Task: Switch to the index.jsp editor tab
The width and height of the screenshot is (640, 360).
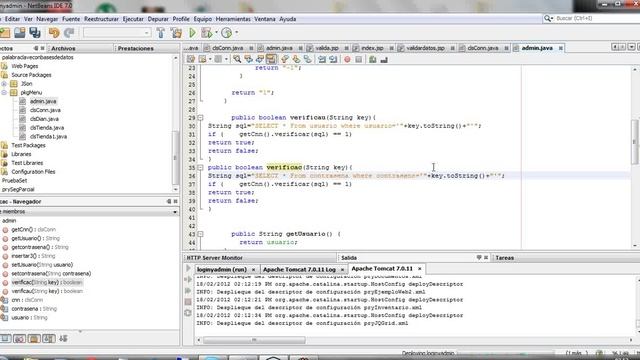Action: (x=372, y=48)
